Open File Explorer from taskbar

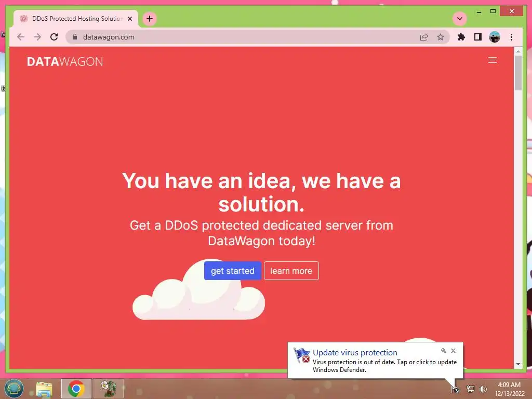[x=44, y=389]
